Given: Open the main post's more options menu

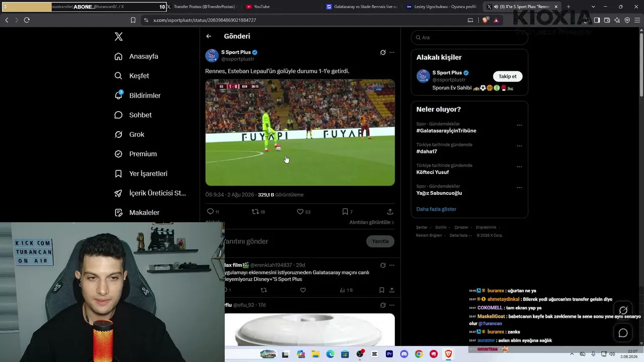Looking at the screenshot, I should 392,52.
